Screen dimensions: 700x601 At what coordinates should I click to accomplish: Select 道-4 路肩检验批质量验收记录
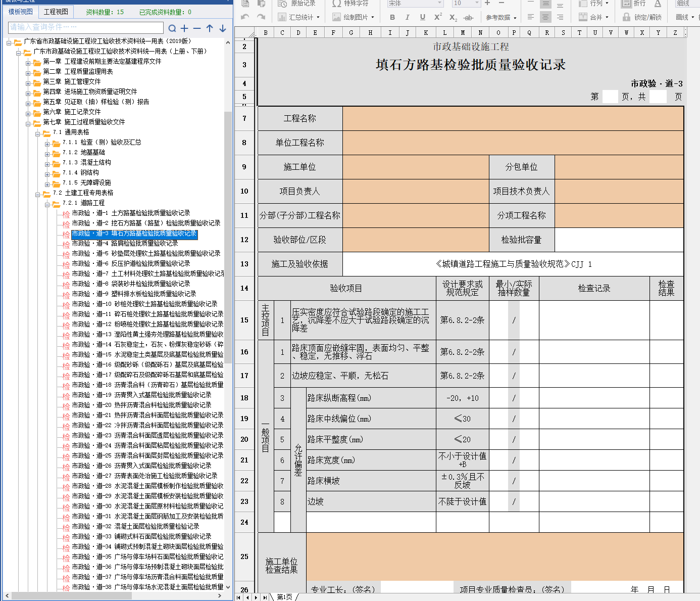coord(125,243)
